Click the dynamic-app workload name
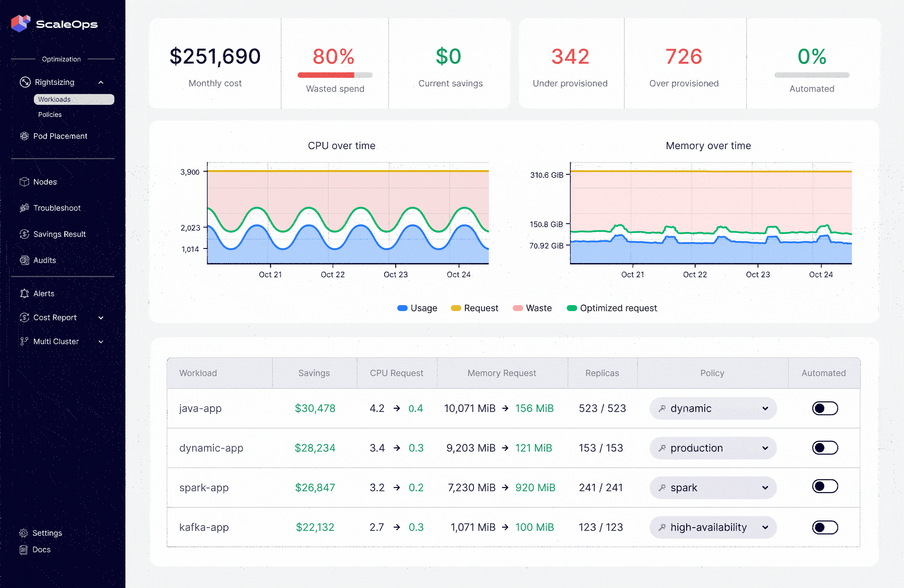The image size is (904, 588). click(211, 448)
